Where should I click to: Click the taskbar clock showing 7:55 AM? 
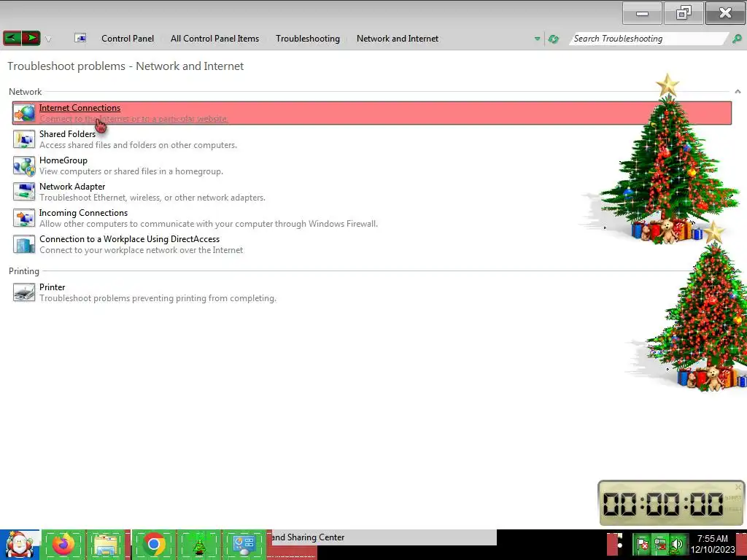click(712, 544)
